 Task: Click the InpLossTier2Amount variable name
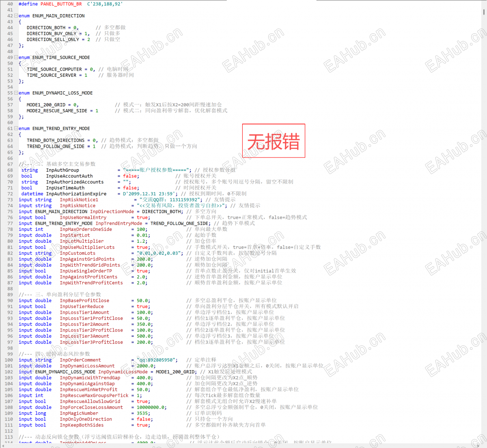[84, 324]
